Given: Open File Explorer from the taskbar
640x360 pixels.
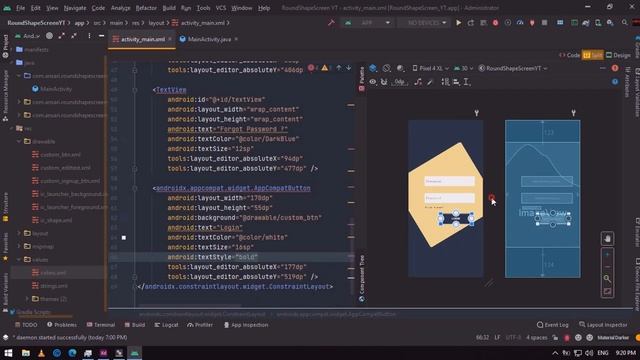Looking at the screenshot, I should (26, 353).
